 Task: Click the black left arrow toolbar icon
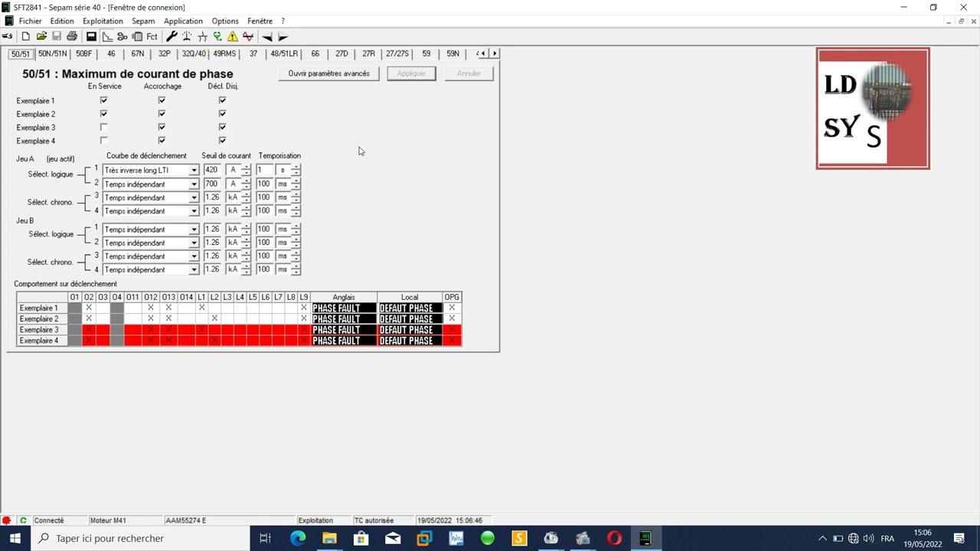pos(267,37)
